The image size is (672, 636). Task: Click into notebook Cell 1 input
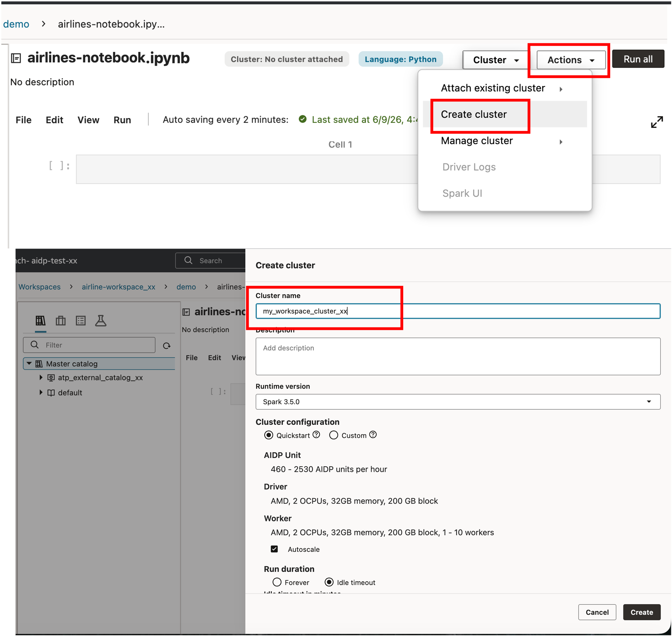368,169
